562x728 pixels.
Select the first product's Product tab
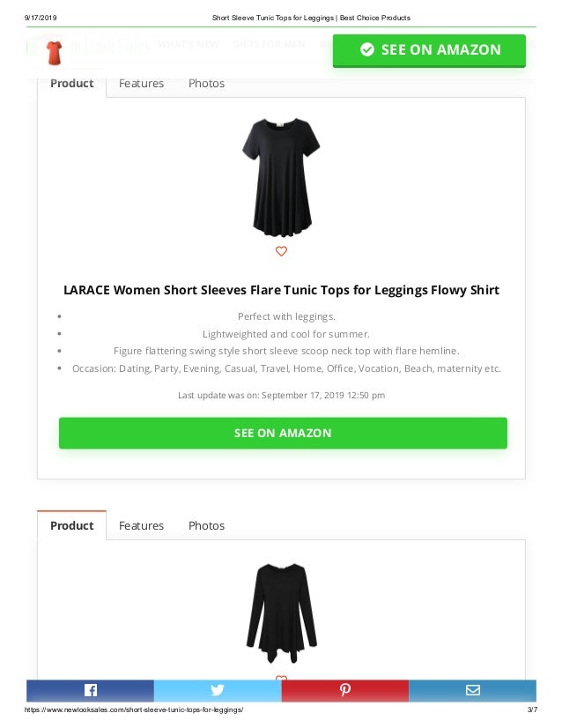72,84
